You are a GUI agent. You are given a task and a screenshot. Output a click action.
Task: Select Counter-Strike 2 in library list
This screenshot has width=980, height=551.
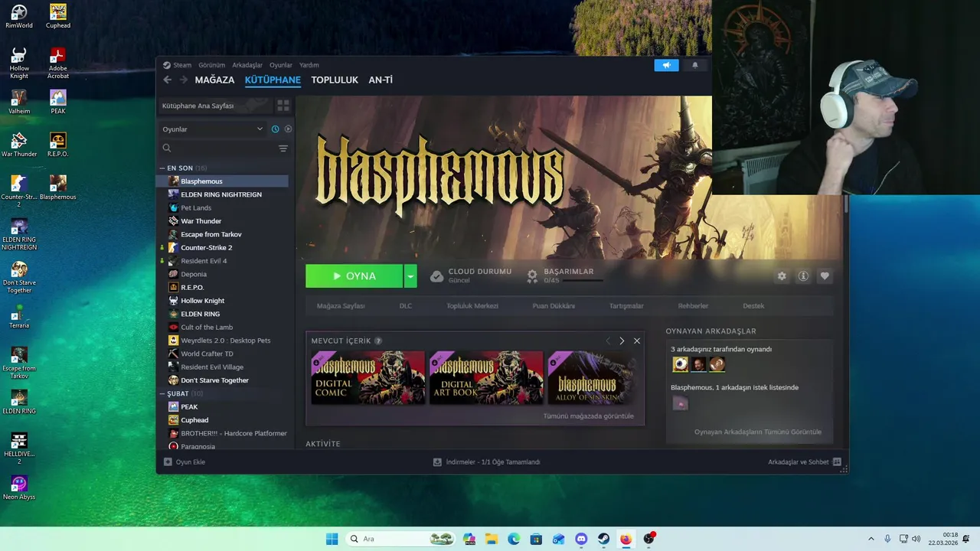[222, 248]
